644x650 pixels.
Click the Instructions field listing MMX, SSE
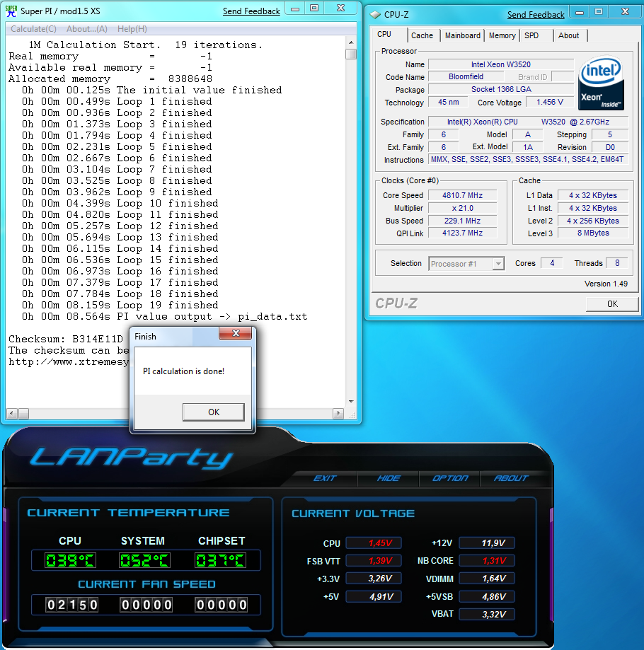coord(527,160)
